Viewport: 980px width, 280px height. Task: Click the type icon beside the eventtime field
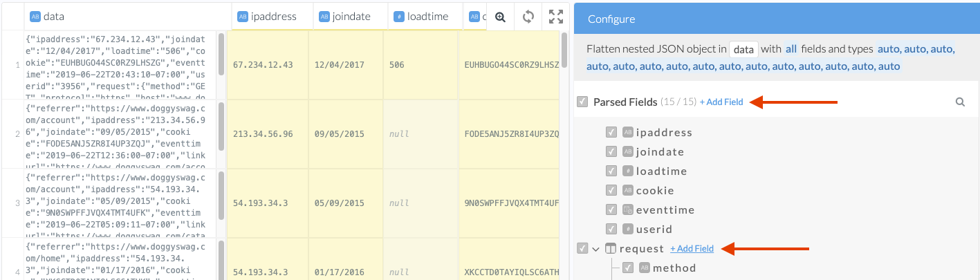click(628, 210)
